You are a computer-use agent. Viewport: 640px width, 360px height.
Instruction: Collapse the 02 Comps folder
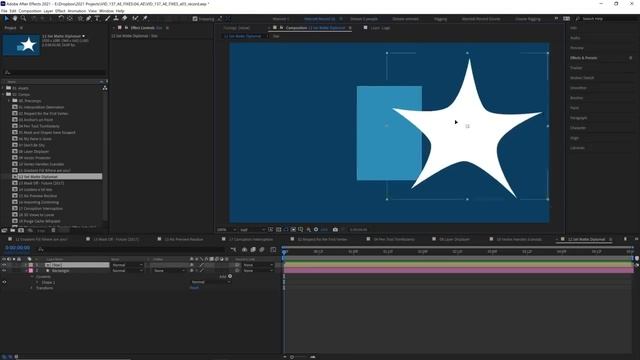[3, 94]
